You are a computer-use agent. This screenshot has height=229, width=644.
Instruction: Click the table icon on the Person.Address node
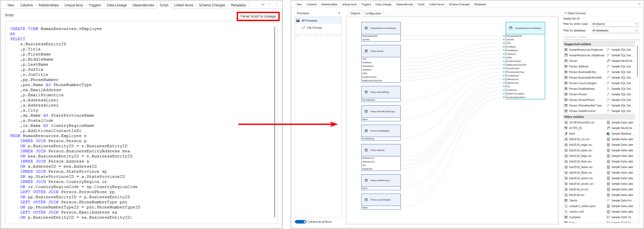click(x=366, y=150)
